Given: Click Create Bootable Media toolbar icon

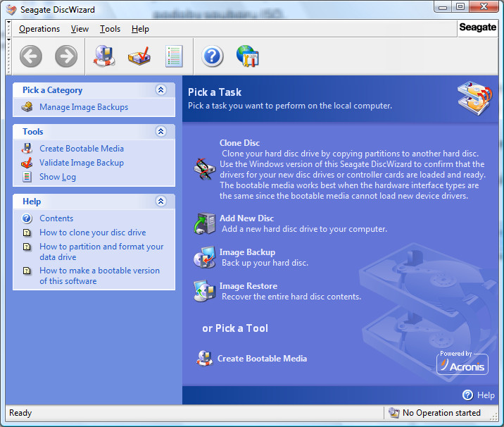Looking at the screenshot, I should point(104,56).
